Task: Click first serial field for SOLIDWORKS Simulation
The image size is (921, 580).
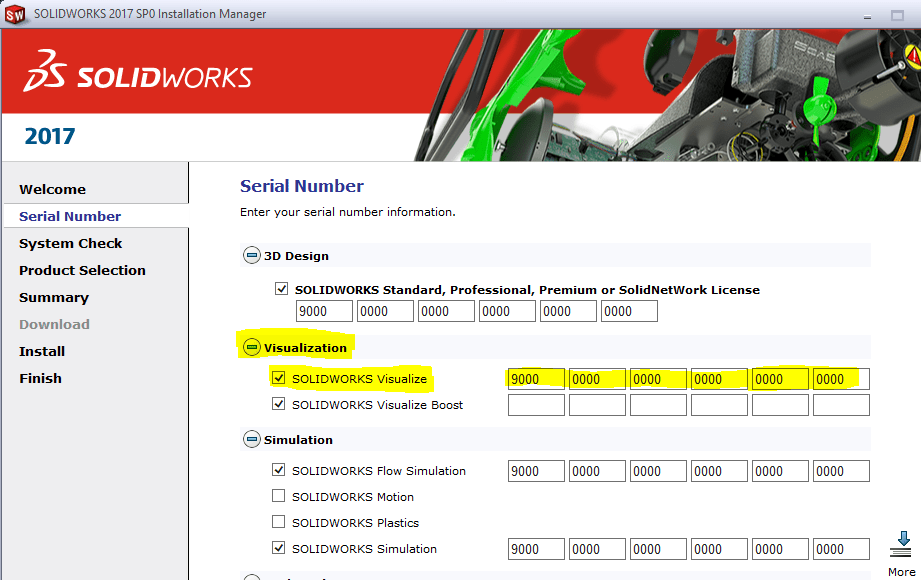Action: [536, 549]
